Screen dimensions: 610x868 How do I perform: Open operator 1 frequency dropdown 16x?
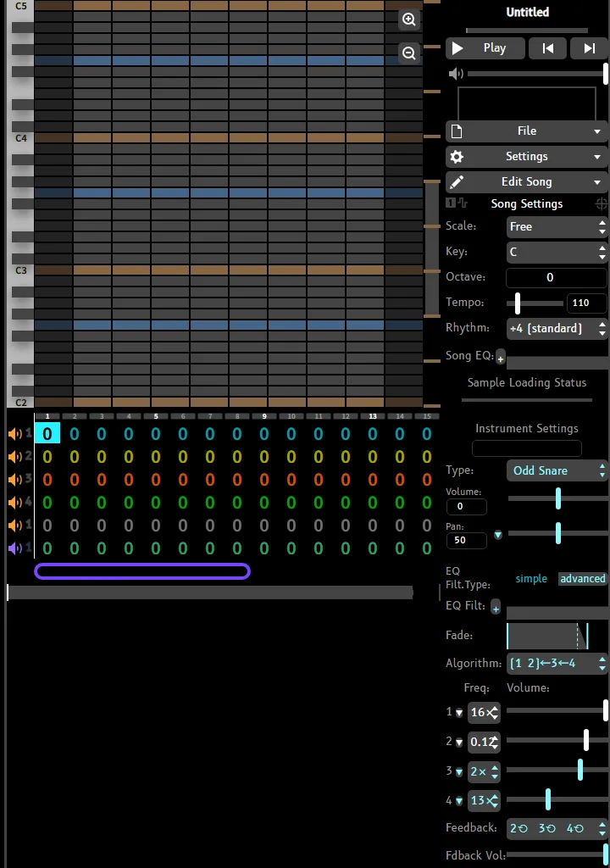[x=484, y=712]
